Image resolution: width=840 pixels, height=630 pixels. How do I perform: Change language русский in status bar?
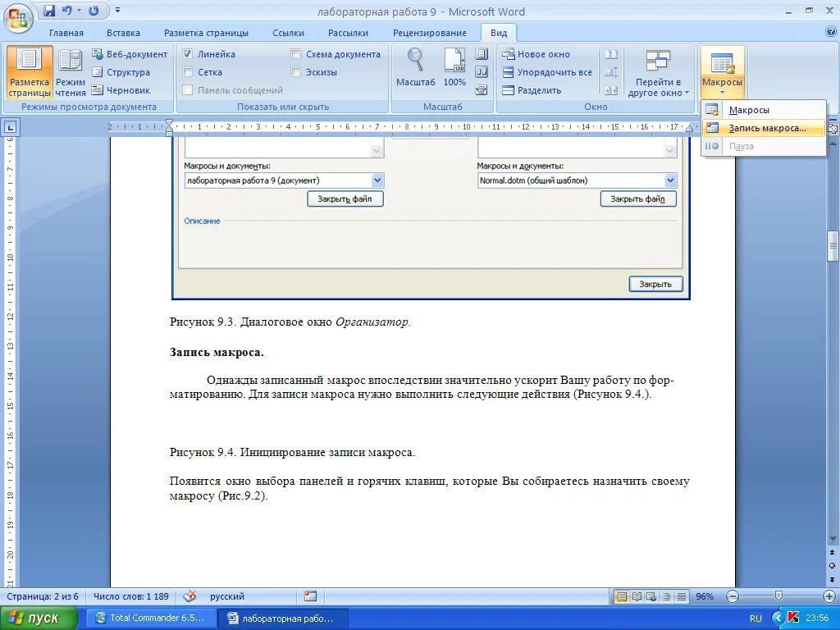227,596
